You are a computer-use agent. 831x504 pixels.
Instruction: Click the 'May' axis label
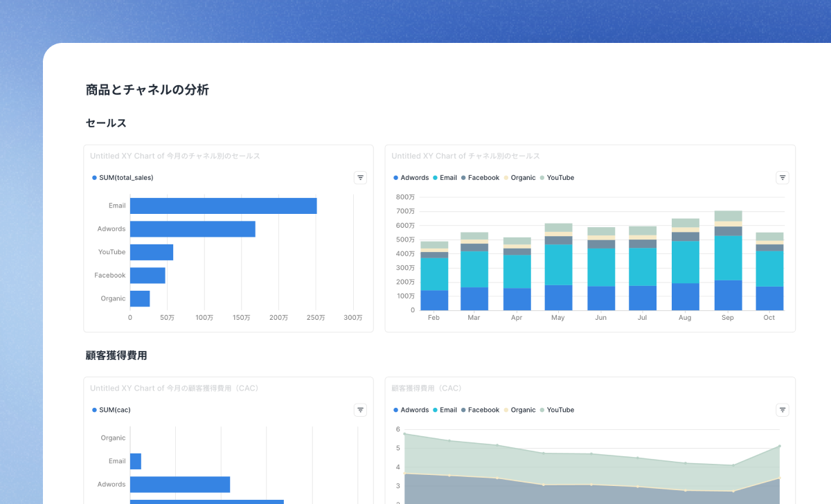click(x=558, y=318)
